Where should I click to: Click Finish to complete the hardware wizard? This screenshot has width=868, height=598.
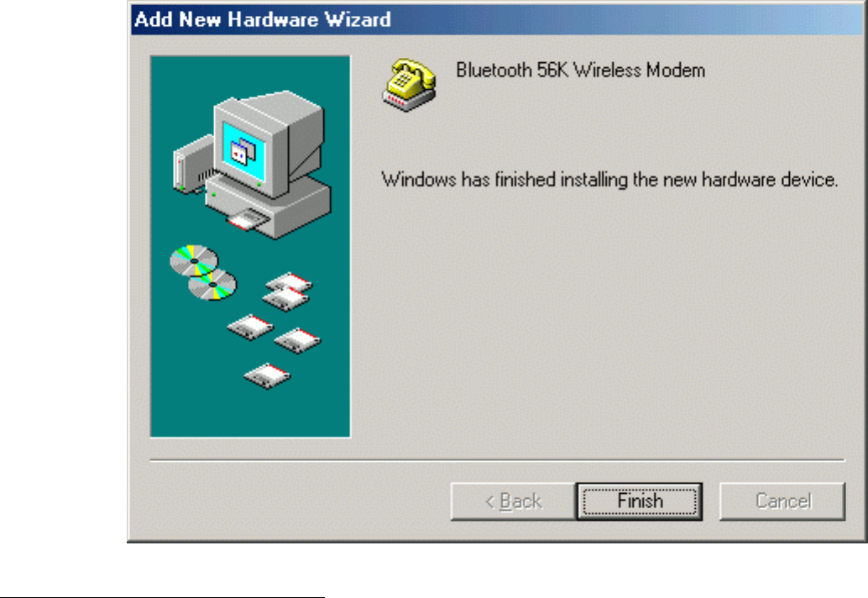(x=640, y=501)
